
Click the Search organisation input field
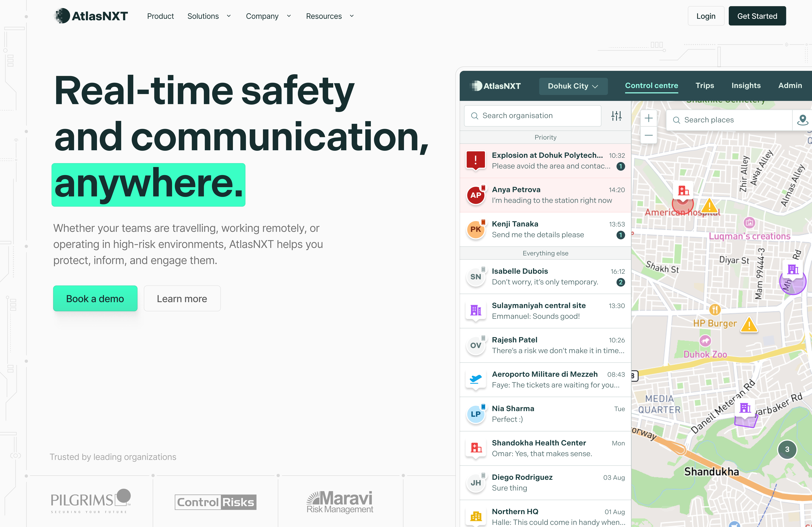[533, 116]
